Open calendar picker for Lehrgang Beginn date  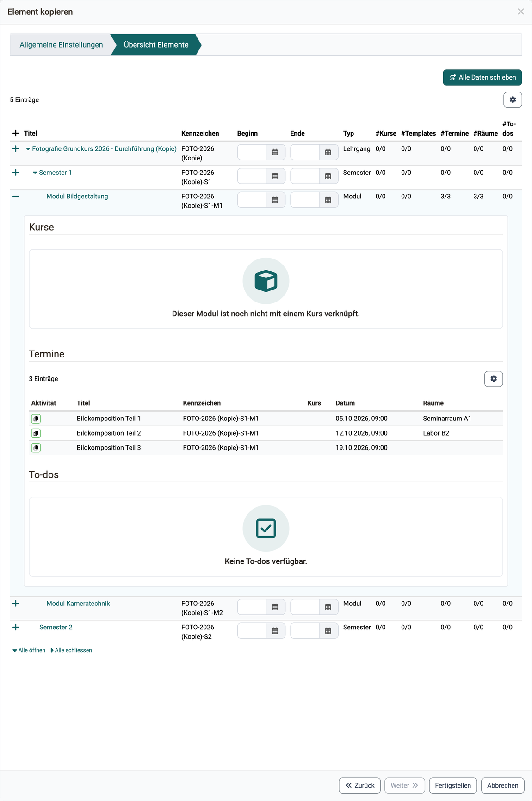(275, 152)
